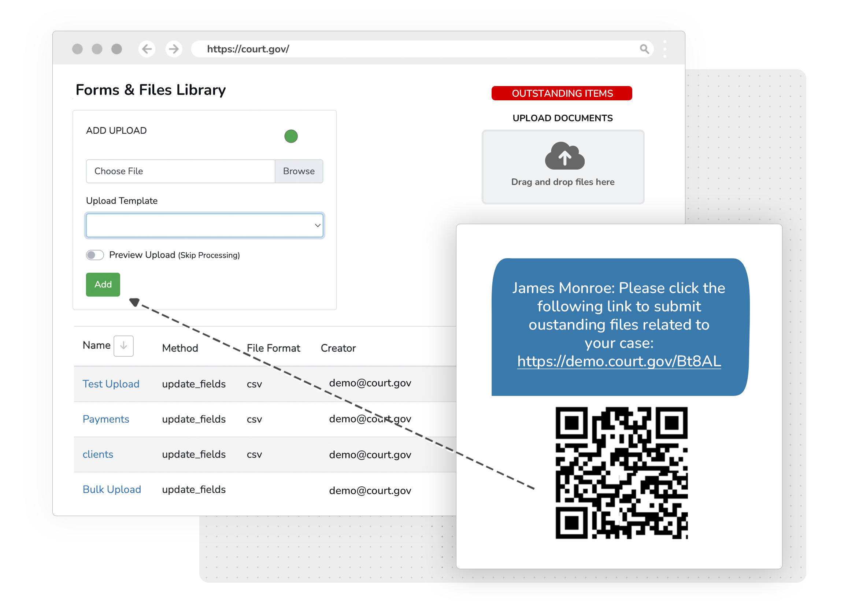Open the Test Upload link
This screenshot has width=844, height=616.
coord(111,384)
